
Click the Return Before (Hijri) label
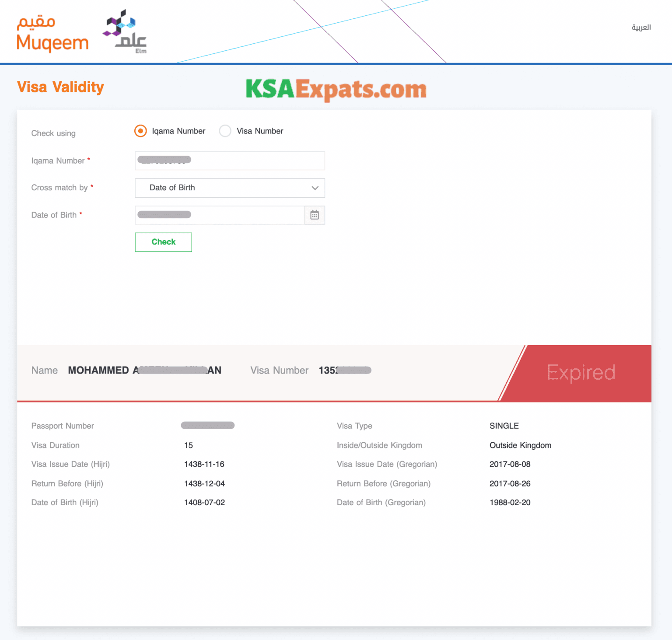[x=67, y=483]
